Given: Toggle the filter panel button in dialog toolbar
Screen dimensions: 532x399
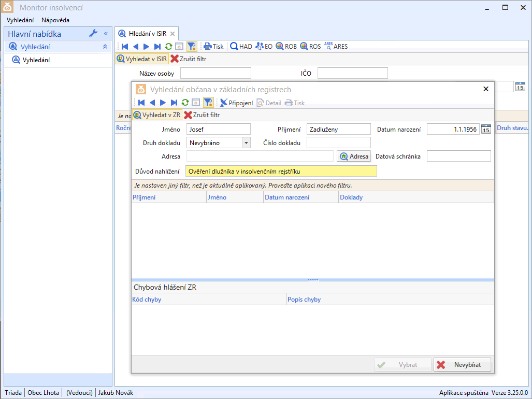Looking at the screenshot, I should pyautogui.click(x=208, y=103).
